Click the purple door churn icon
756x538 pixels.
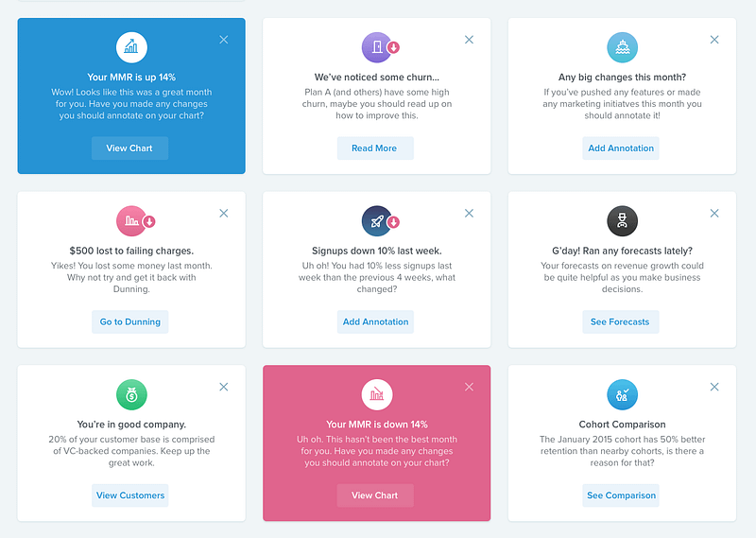coord(377,47)
